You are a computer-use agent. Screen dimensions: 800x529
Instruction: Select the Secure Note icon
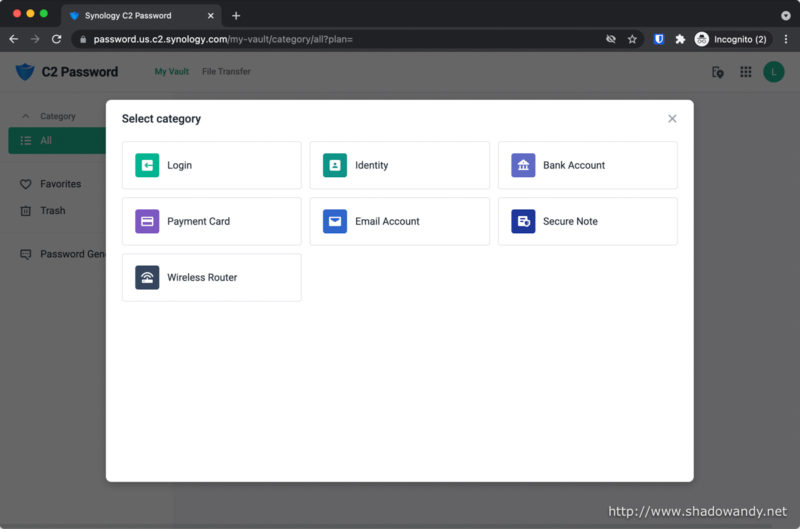pyautogui.click(x=523, y=221)
